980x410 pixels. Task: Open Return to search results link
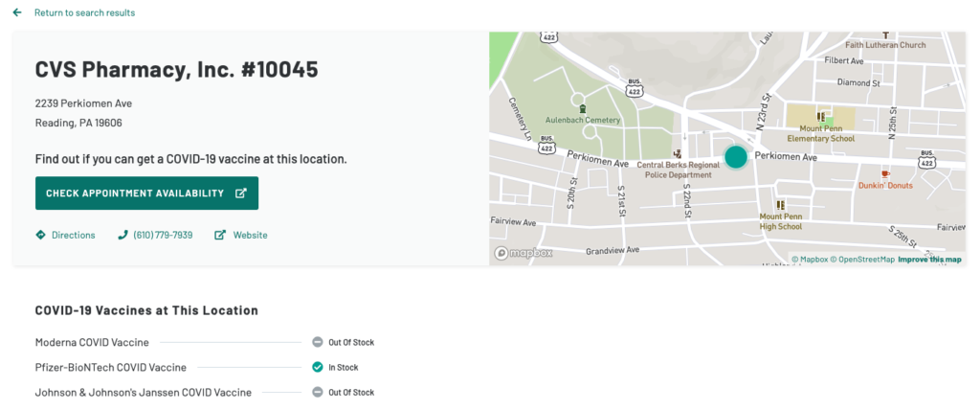[84, 12]
